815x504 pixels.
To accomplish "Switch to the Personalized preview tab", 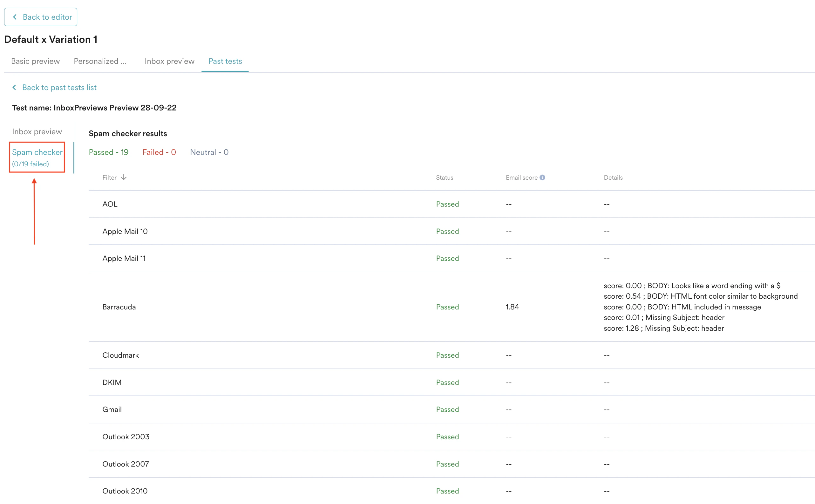I will (x=100, y=61).
